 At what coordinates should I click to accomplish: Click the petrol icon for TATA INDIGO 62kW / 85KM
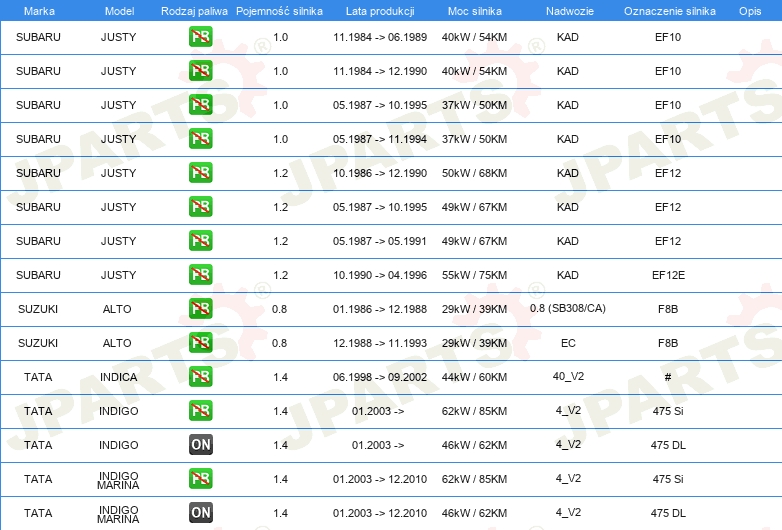200,411
